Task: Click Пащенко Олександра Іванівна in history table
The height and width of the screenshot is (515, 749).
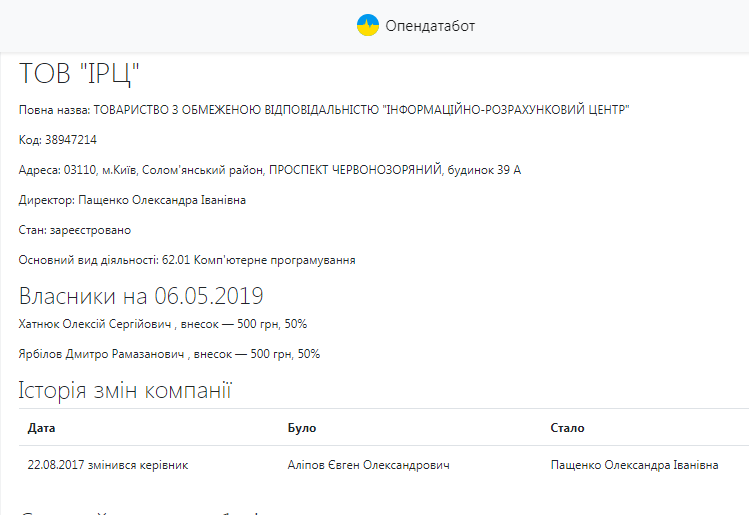Action: (x=634, y=465)
